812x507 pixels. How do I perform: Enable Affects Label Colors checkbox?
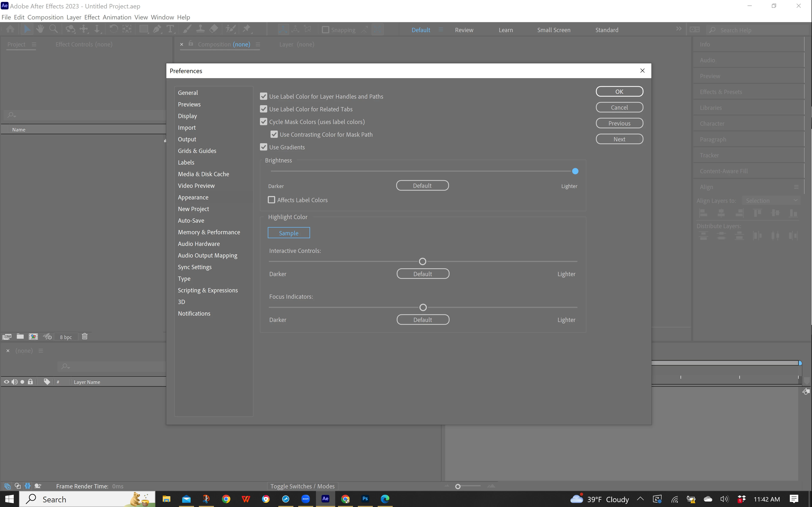coord(271,200)
